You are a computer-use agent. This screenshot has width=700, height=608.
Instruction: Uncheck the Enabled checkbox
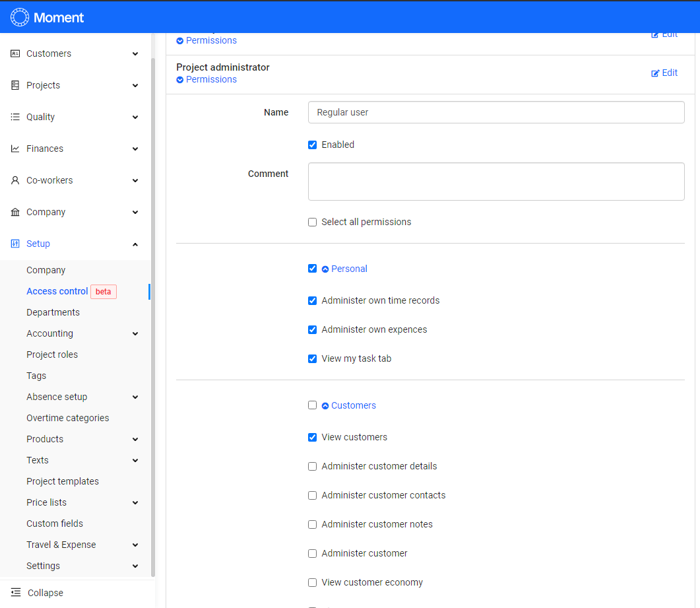[x=313, y=145]
